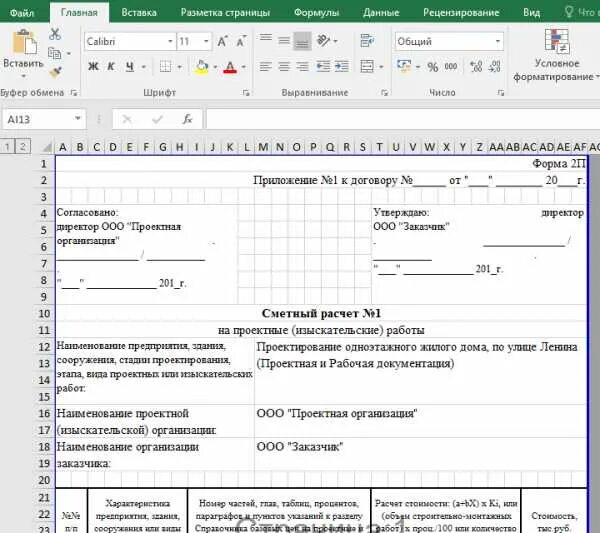Align text to bottom of cell
600x533 pixels.
tap(302, 41)
